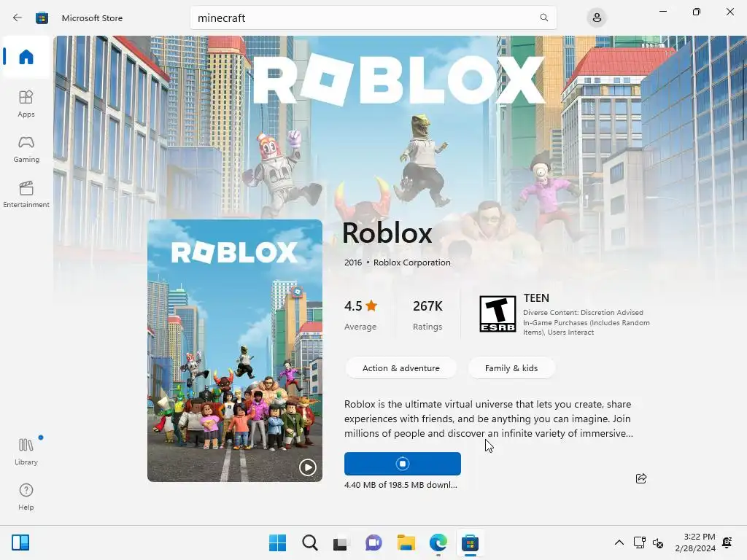Open the Windows Start menu
The height and width of the screenshot is (560, 747).
click(x=278, y=542)
